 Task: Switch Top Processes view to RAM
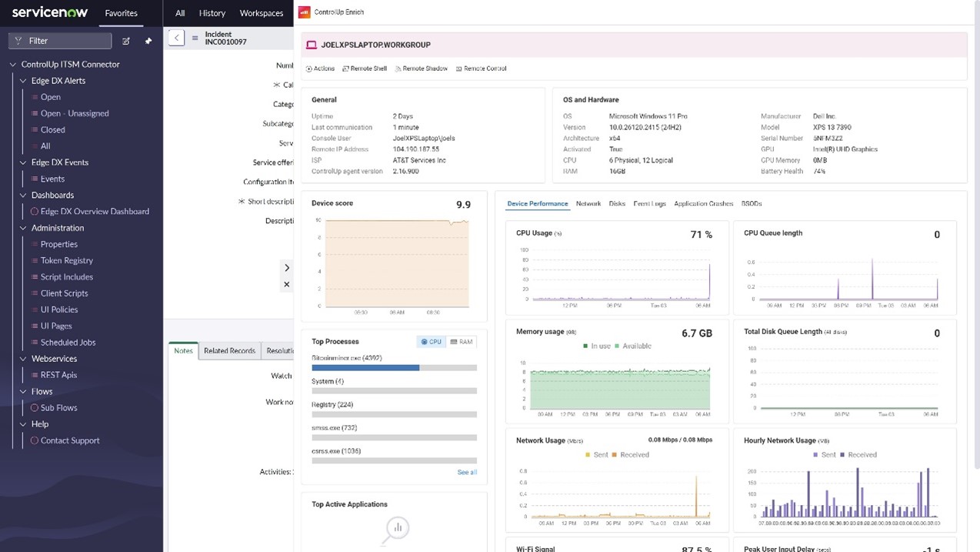tap(462, 342)
